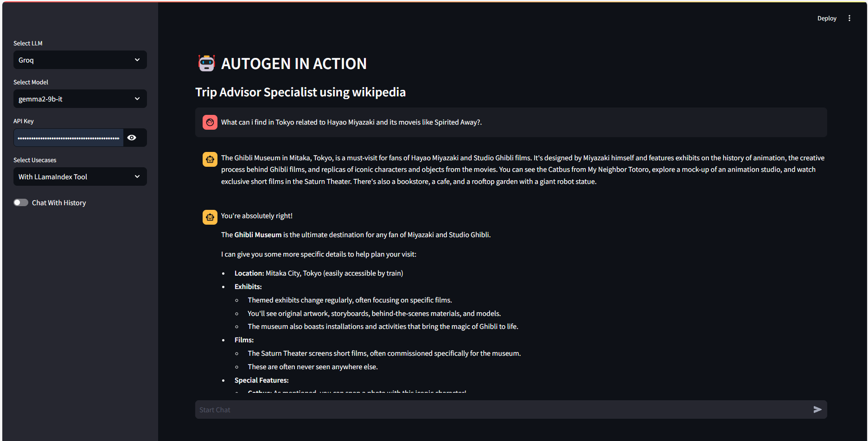Click the Deploy button

pyautogui.click(x=827, y=19)
